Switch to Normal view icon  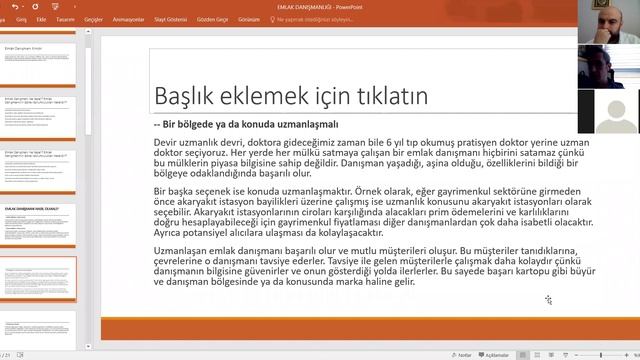522,355
